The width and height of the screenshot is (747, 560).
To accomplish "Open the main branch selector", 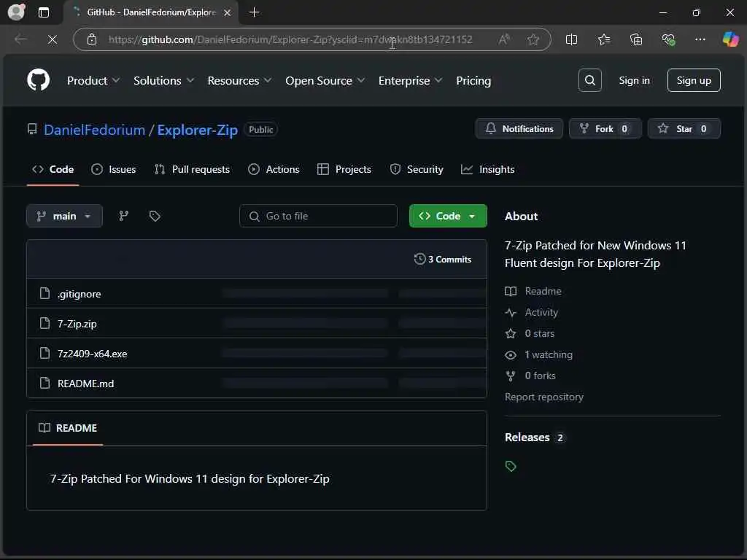I will 64,216.
